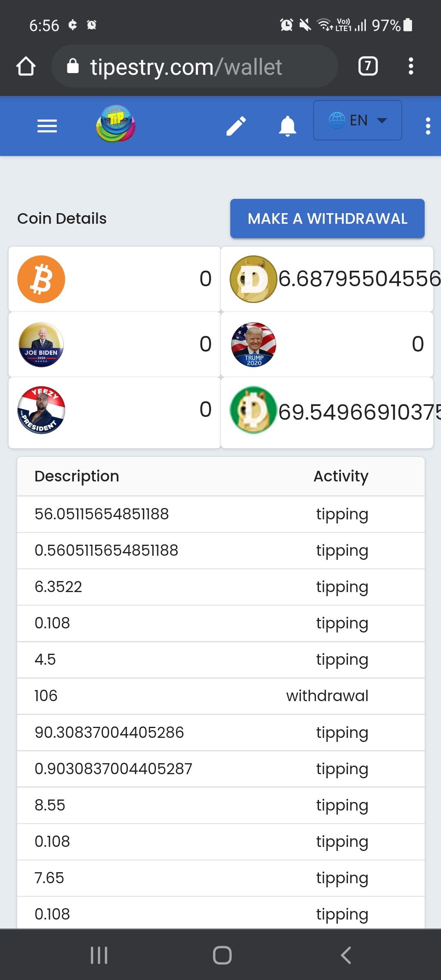Open the hamburger navigation menu
441x980 pixels.
pyautogui.click(x=47, y=126)
